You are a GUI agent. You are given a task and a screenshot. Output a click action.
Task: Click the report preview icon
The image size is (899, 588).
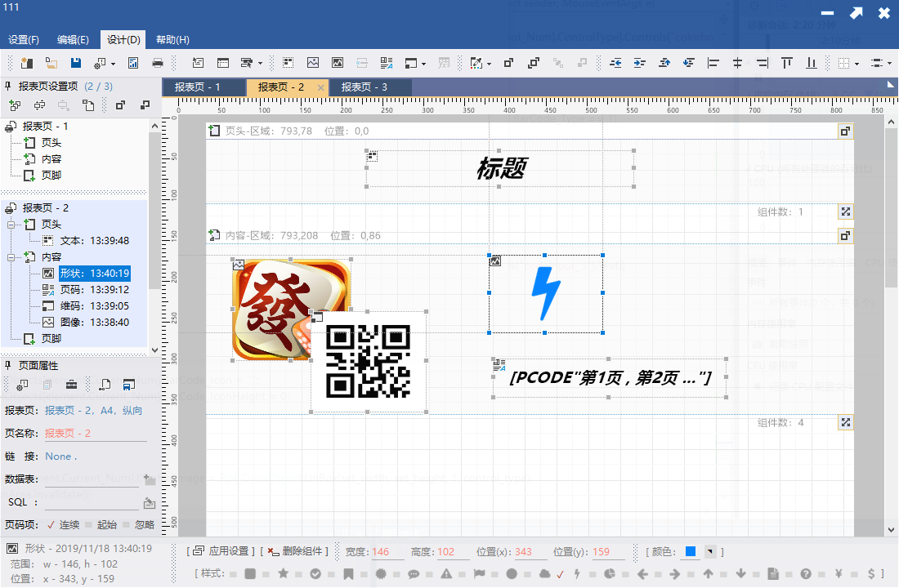(x=133, y=63)
